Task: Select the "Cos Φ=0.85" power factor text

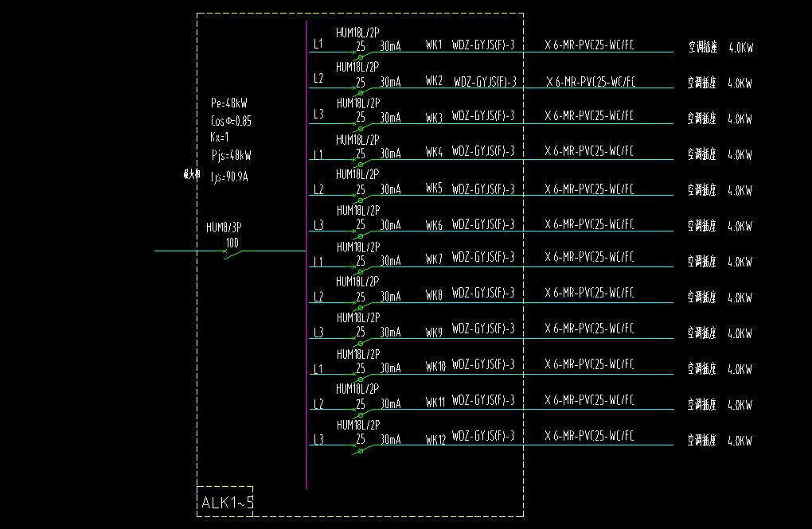Action: tap(231, 121)
